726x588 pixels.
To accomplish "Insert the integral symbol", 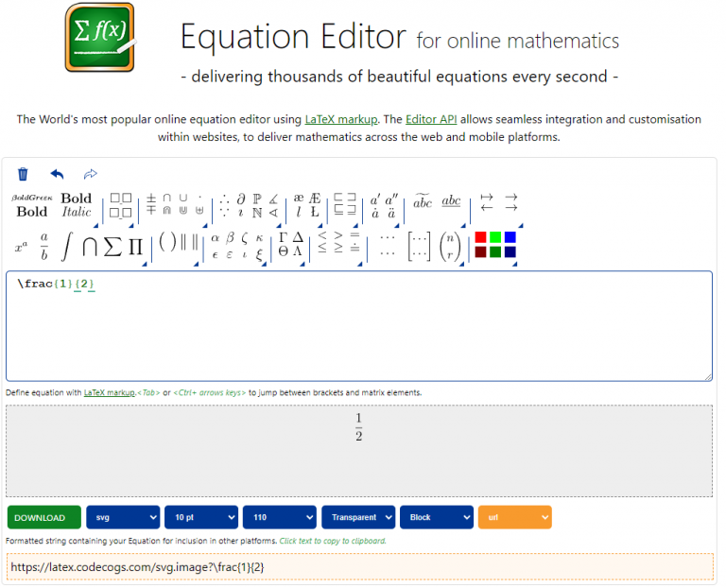I will click(x=67, y=247).
